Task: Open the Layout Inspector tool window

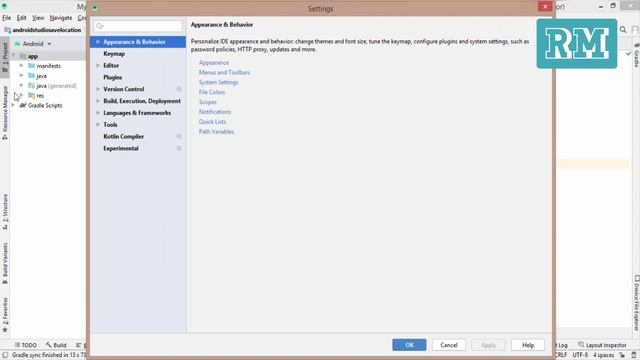Action: (x=602, y=345)
